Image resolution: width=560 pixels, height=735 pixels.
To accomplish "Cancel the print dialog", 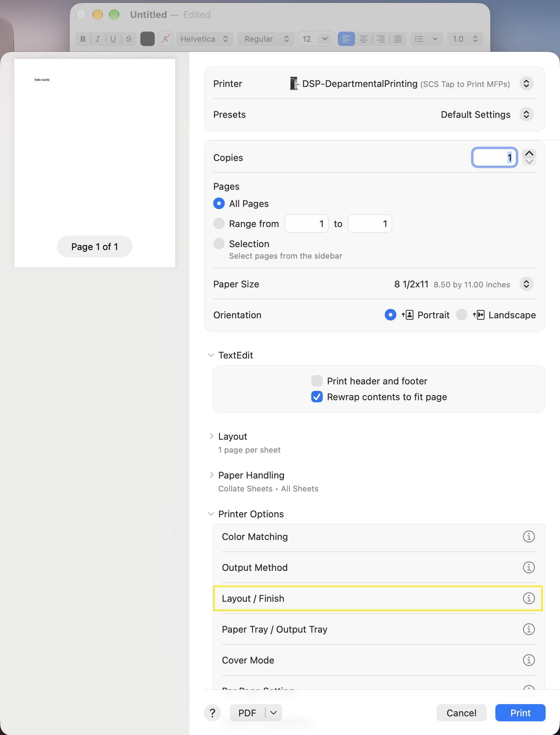I will [x=461, y=713].
